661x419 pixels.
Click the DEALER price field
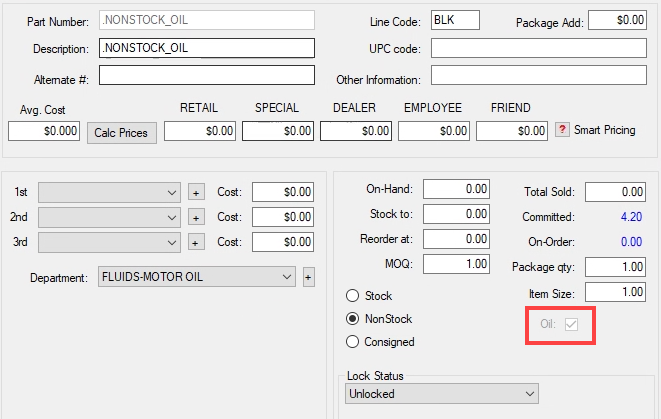[x=356, y=131]
